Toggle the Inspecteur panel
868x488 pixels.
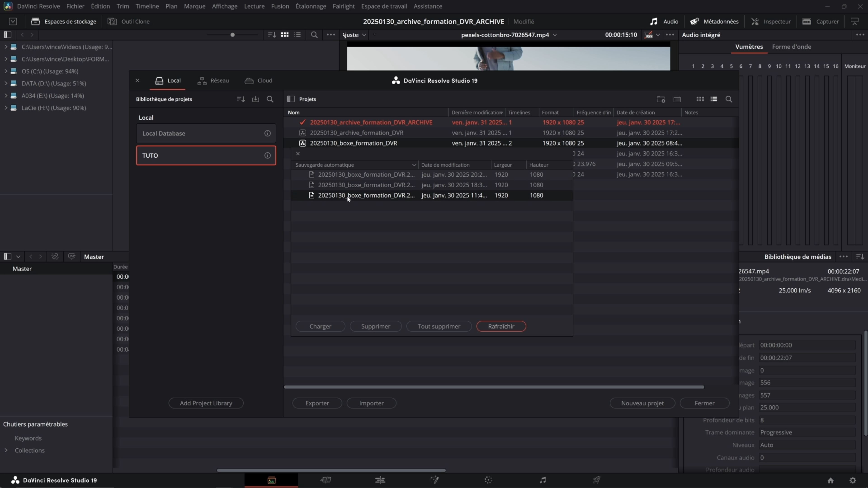pyautogui.click(x=771, y=21)
